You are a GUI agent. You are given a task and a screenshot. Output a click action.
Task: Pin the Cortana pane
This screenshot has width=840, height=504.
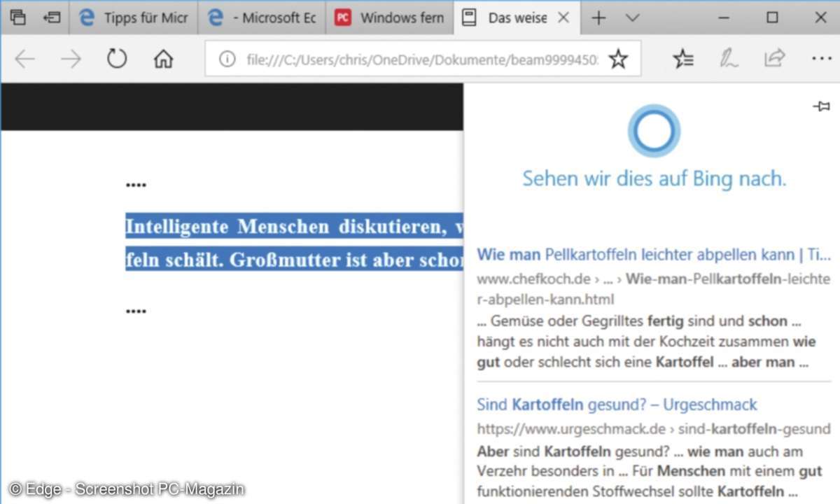[822, 106]
